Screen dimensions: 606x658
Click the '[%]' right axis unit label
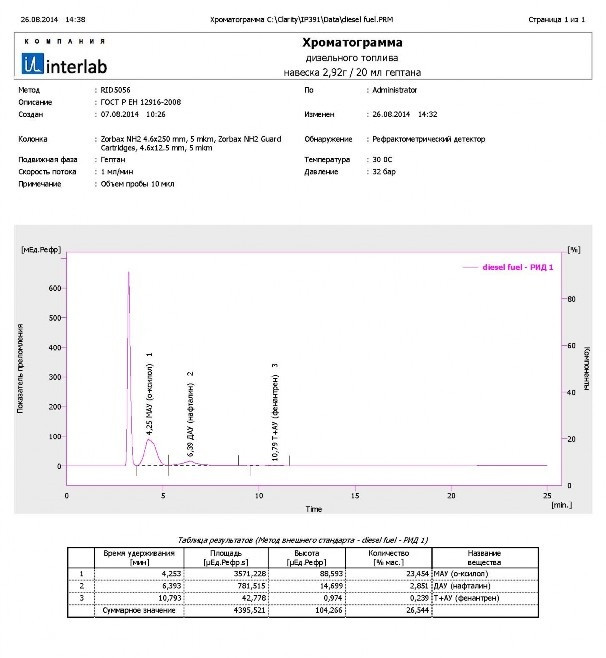tap(574, 250)
